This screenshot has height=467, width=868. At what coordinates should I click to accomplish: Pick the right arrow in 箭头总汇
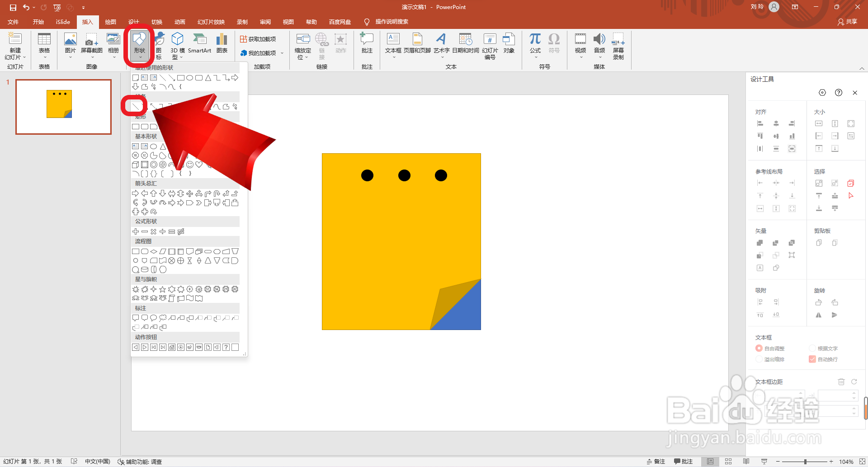(x=136, y=193)
